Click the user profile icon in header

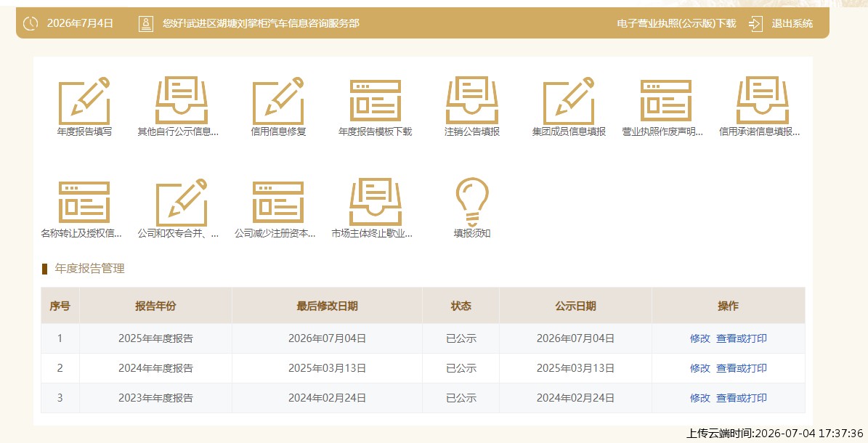point(145,23)
